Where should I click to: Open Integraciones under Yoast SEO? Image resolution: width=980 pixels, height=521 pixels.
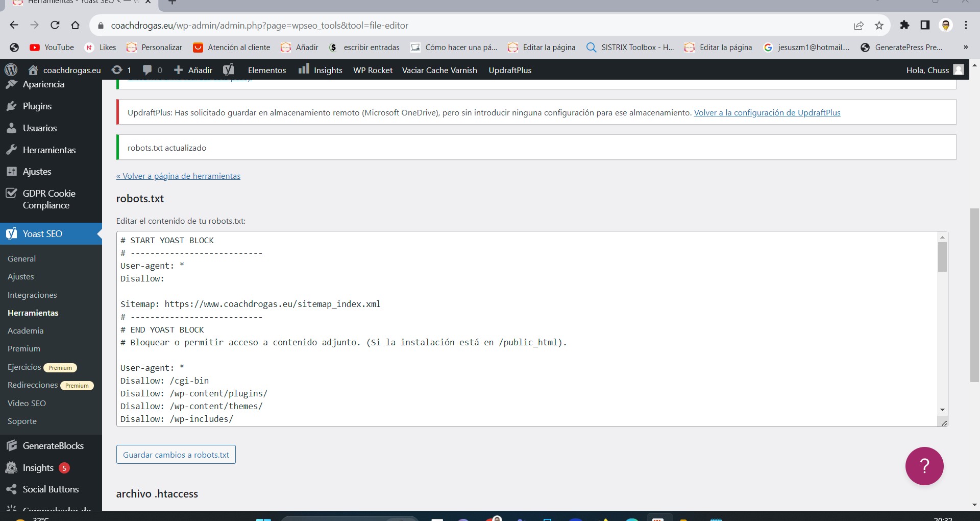coord(32,295)
